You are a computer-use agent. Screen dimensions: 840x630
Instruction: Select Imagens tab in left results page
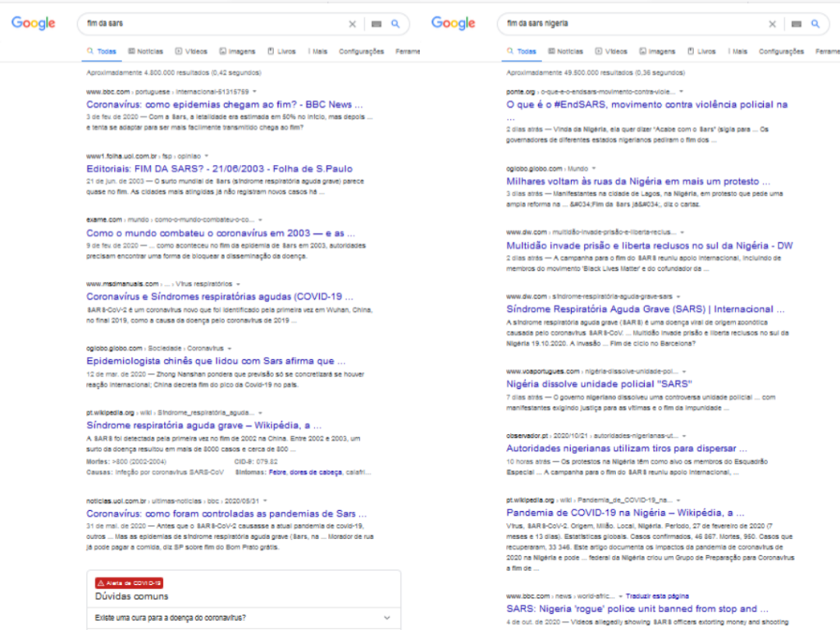coord(237,52)
